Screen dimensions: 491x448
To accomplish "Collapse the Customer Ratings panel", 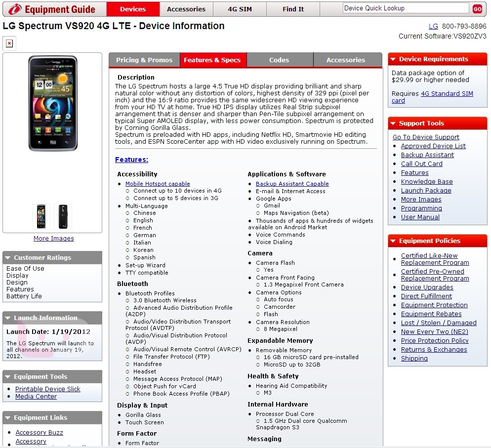I will (8, 258).
